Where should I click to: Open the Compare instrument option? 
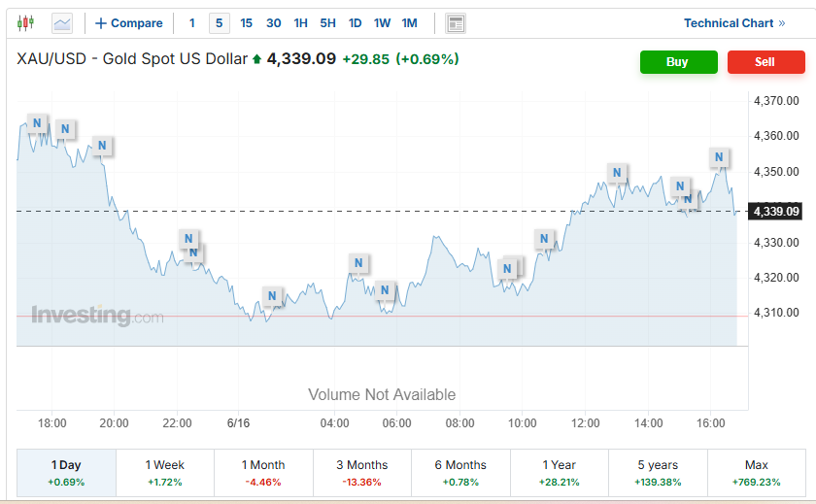pos(129,23)
